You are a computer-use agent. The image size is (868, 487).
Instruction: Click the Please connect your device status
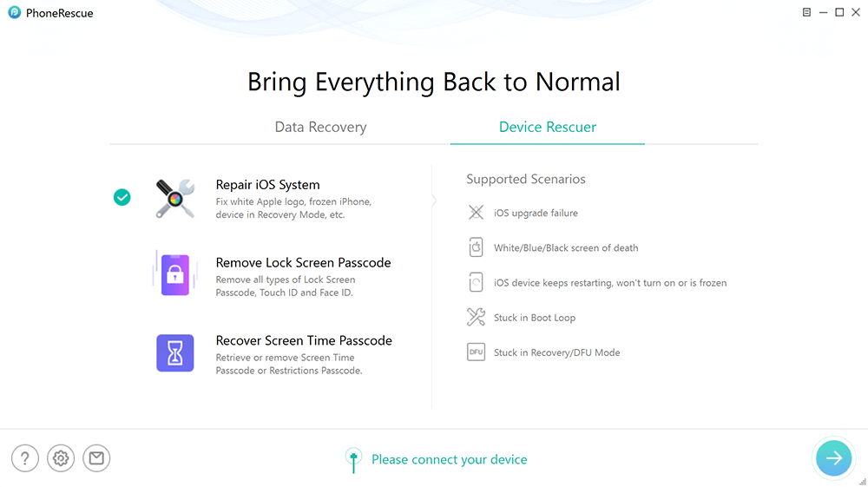pyautogui.click(x=449, y=459)
